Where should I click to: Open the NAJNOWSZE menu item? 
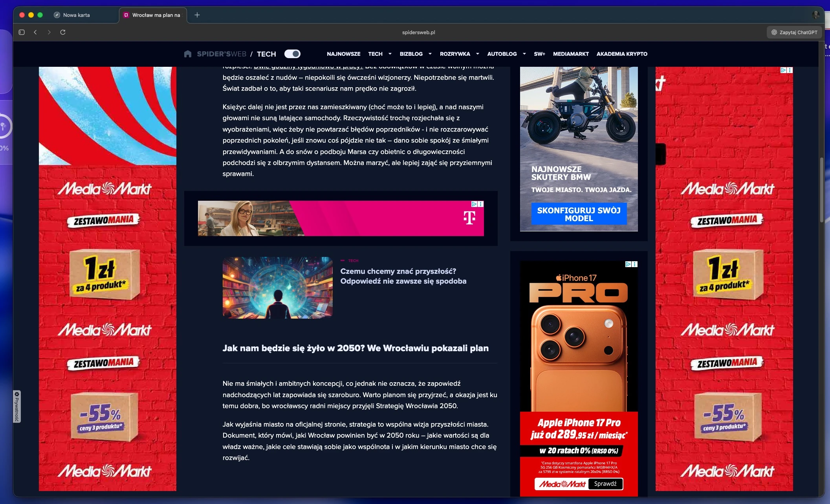click(343, 54)
